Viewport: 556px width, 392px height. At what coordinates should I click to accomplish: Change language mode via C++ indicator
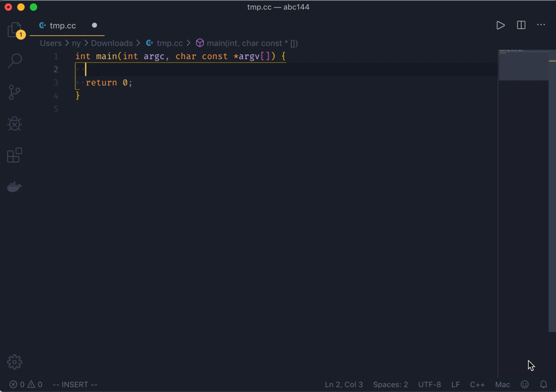(477, 384)
